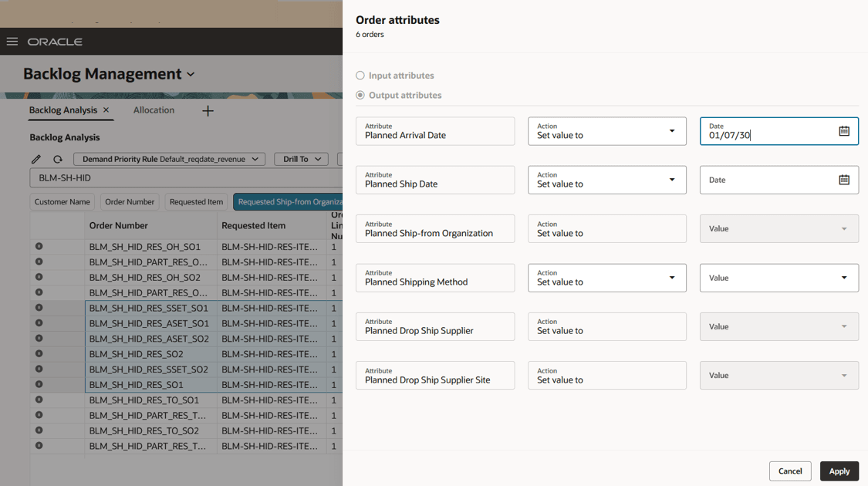Open calendar picker for Planned Arrival Date
868x486 pixels.
843,131
